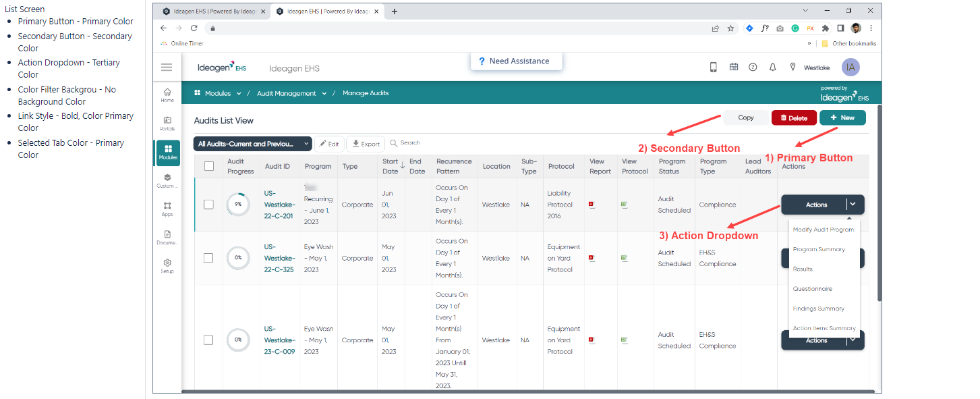The width and height of the screenshot is (980, 399).
Task: Click the New button
Action: (842, 117)
